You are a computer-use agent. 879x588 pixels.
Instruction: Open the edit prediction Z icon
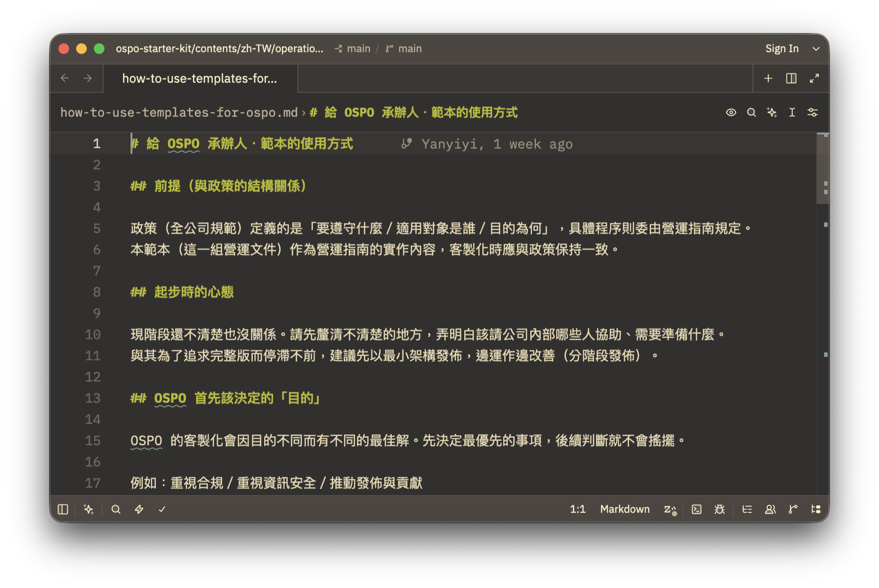point(670,509)
